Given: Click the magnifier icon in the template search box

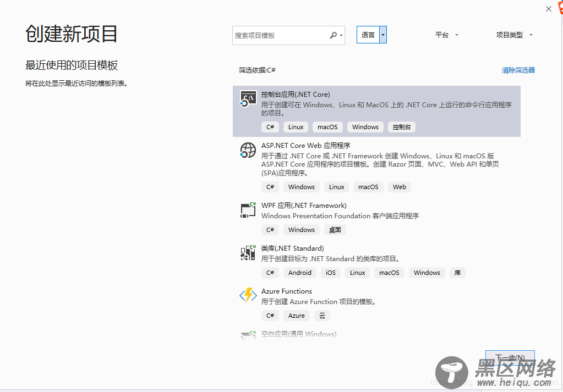Looking at the screenshot, I should click(334, 35).
